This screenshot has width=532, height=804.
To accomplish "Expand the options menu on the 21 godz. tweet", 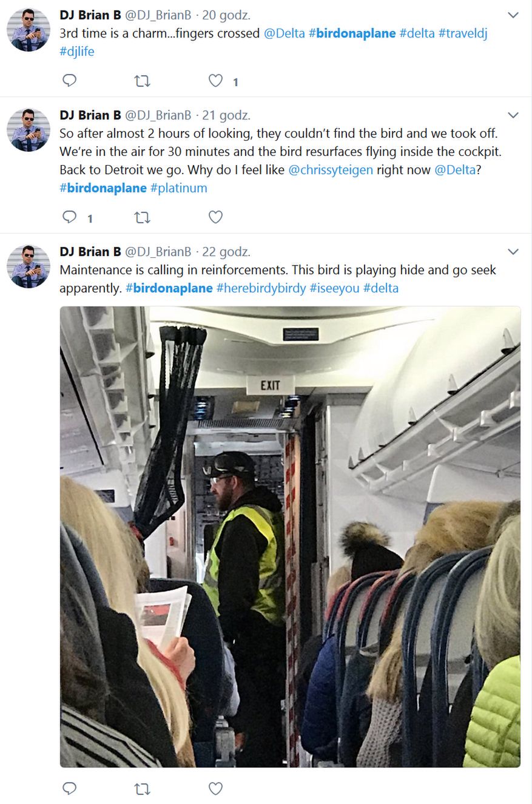I will click(513, 115).
